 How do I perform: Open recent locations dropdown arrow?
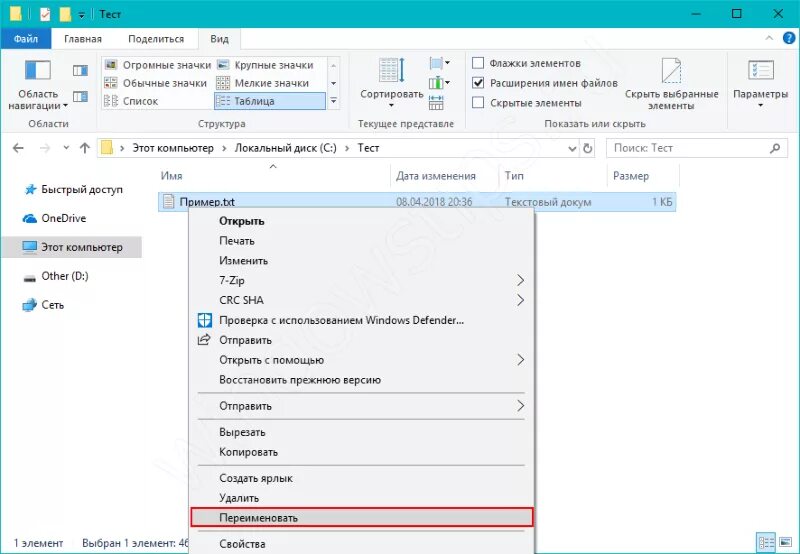(x=66, y=148)
